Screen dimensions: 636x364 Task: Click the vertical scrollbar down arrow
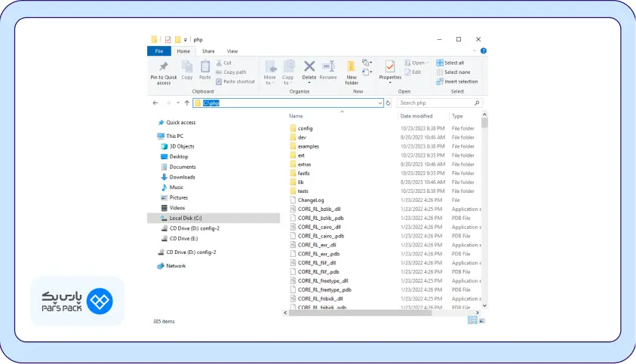(484, 306)
